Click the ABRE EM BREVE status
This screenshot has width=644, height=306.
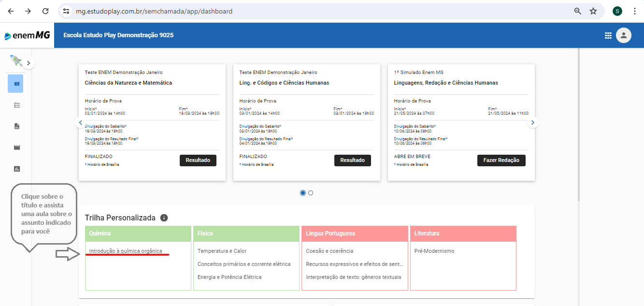tap(412, 157)
